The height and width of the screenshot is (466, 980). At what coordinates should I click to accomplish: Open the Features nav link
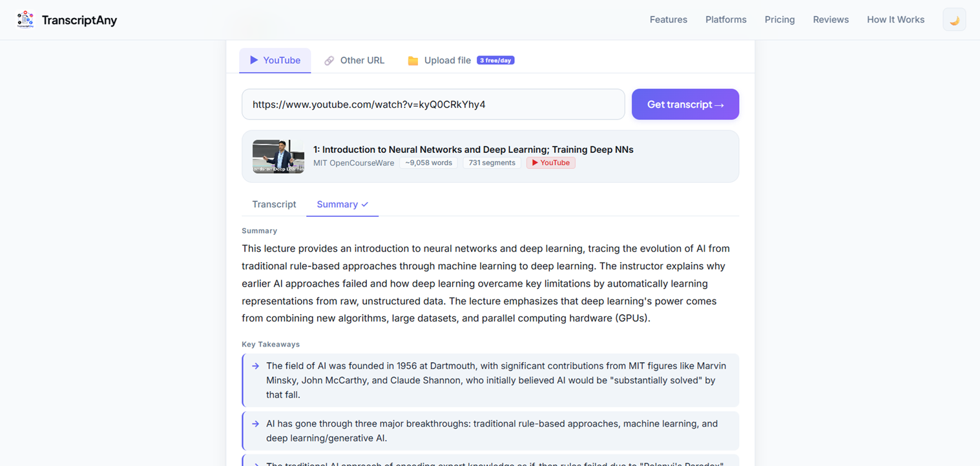669,20
